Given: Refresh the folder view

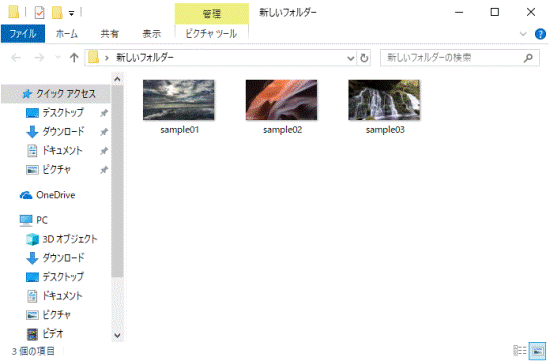Looking at the screenshot, I should coord(364,58).
